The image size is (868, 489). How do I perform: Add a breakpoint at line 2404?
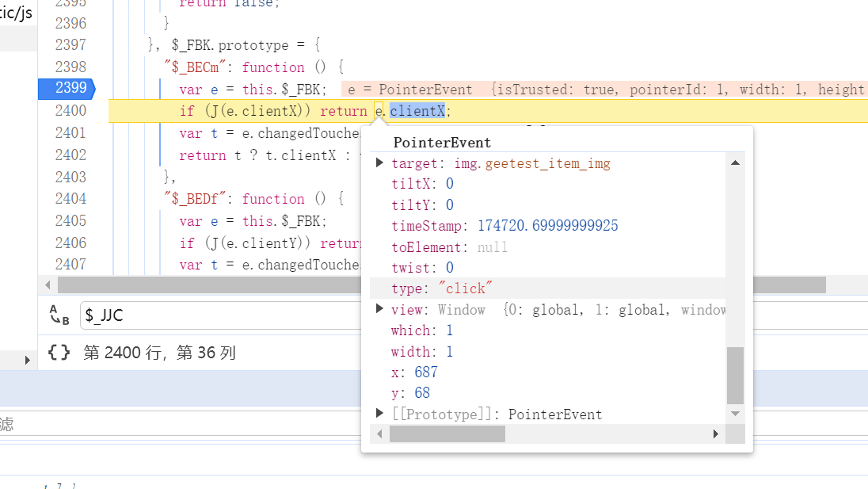(x=70, y=199)
